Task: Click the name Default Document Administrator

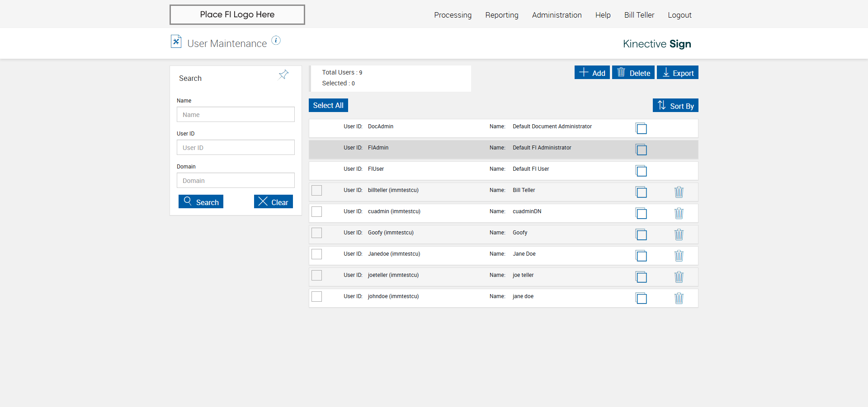Action: pyautogui.click(x=552, y=126)
